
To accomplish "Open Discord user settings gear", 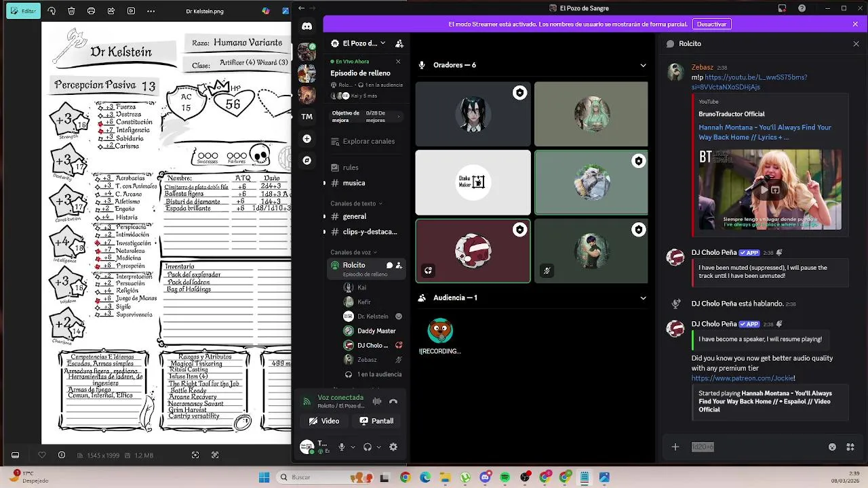I will coord(393,447).
